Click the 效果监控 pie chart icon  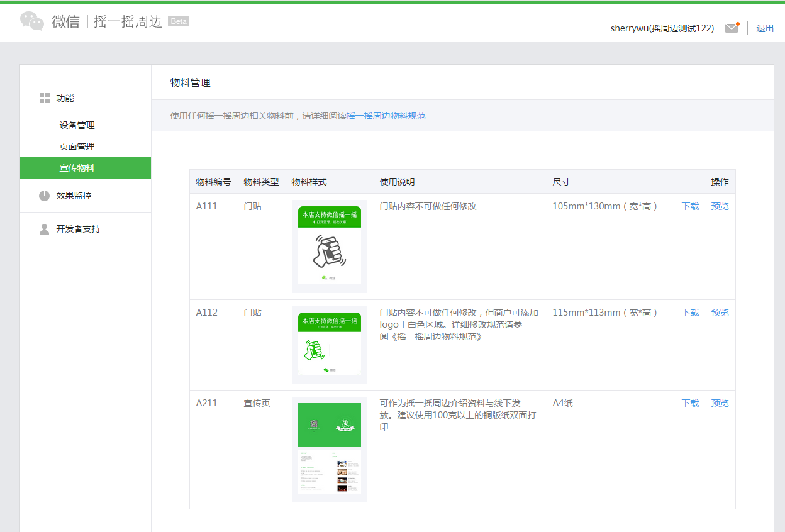tap(44, 196)
